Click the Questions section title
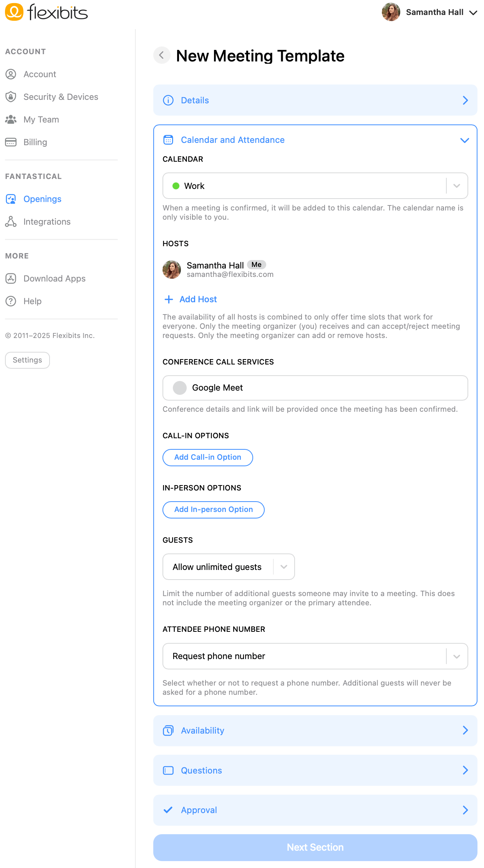The image size is (484, 868). [x=202, y=770]
